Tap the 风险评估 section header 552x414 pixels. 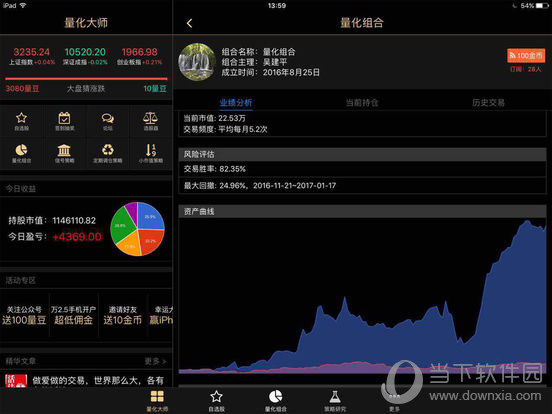[362, 154]
